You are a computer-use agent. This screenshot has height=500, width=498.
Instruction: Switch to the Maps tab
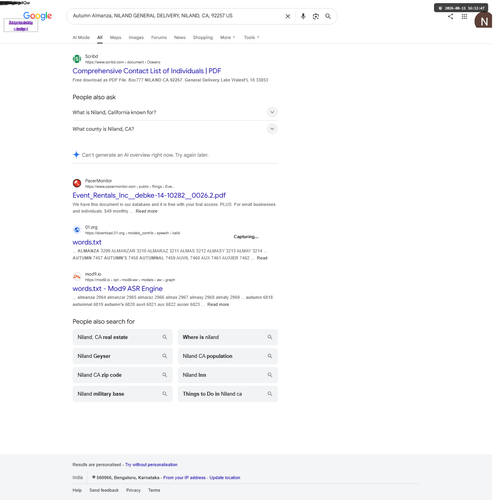point(115,37)
